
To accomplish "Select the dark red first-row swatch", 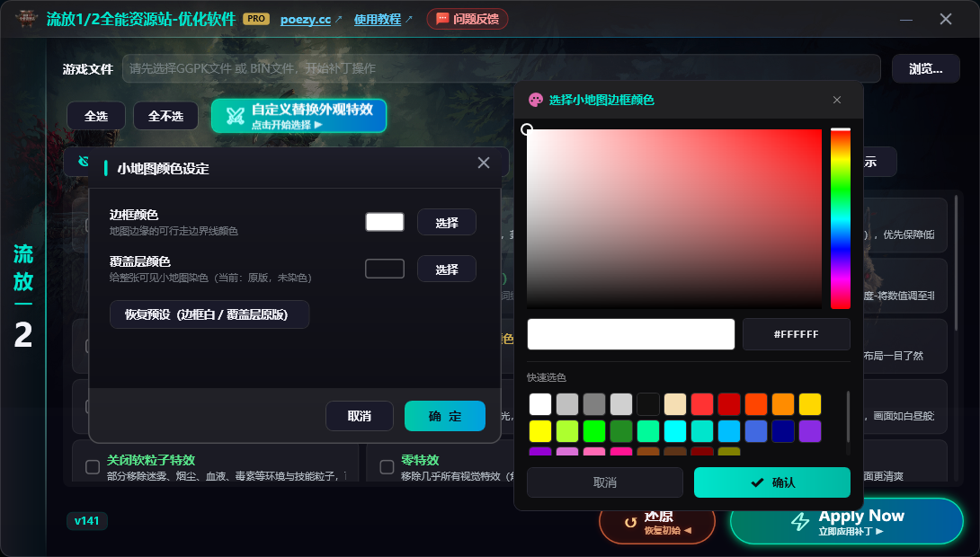I will (729, 404).
